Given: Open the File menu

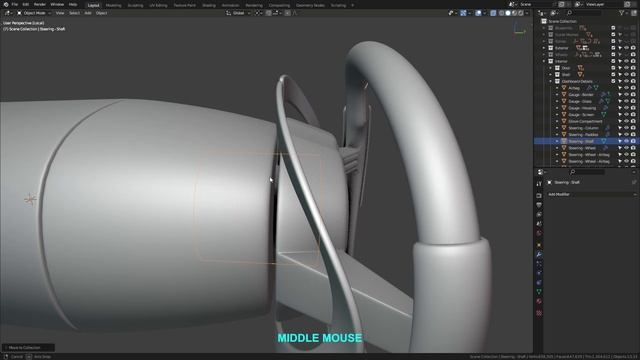Looking at the screenshot, I should pos(15,4).
